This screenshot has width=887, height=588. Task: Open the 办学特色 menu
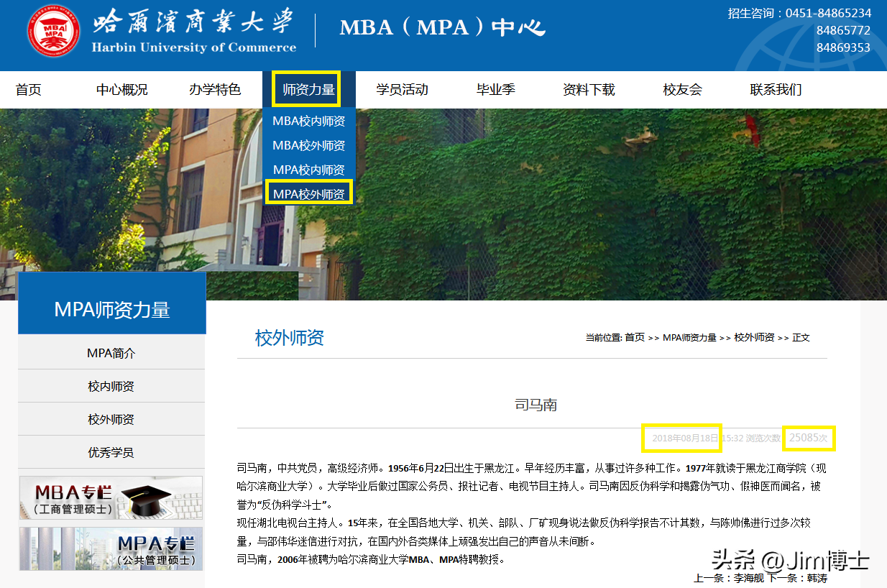[215, 90]
